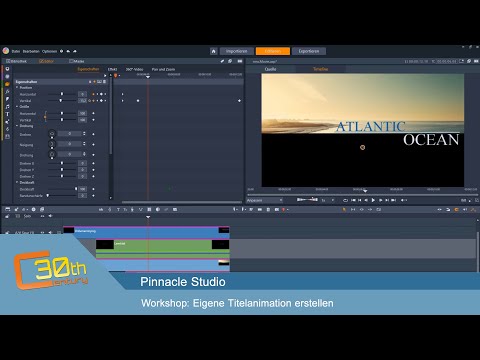Play the preview with the play button
Viewport: 480px width, 360px height.
pos(373,200)
